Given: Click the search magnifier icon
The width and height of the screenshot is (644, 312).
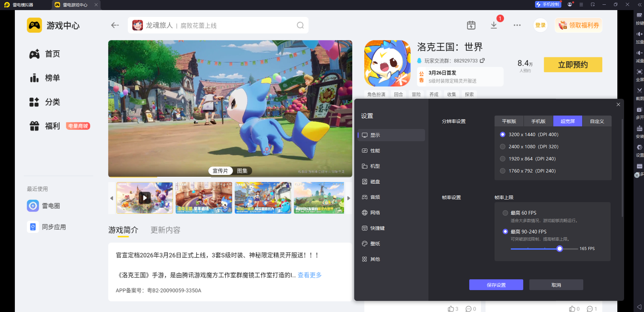Looking at the screenshot, I should click(300, 25).
